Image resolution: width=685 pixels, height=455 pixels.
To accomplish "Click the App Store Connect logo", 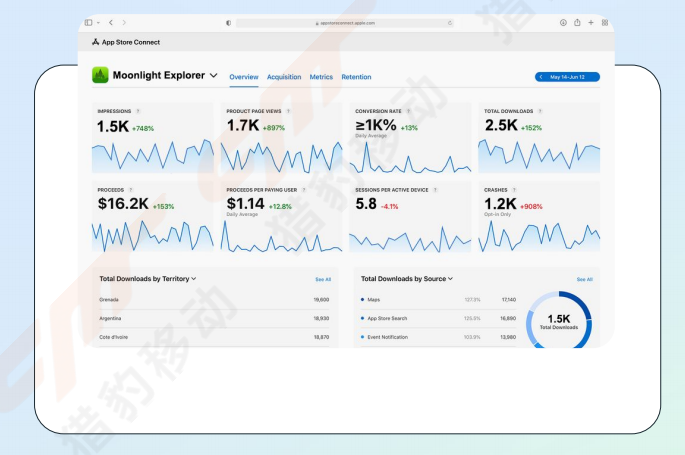I will (x=126, y=42).
